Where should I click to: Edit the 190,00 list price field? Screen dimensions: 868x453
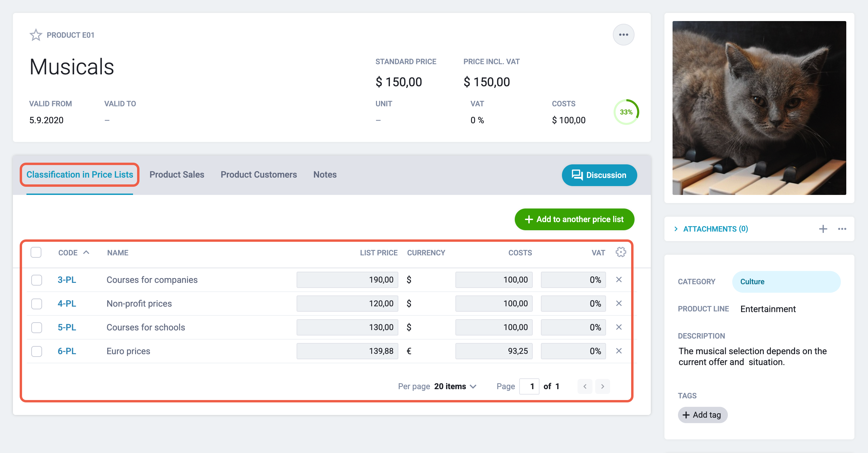pos(347,280)
